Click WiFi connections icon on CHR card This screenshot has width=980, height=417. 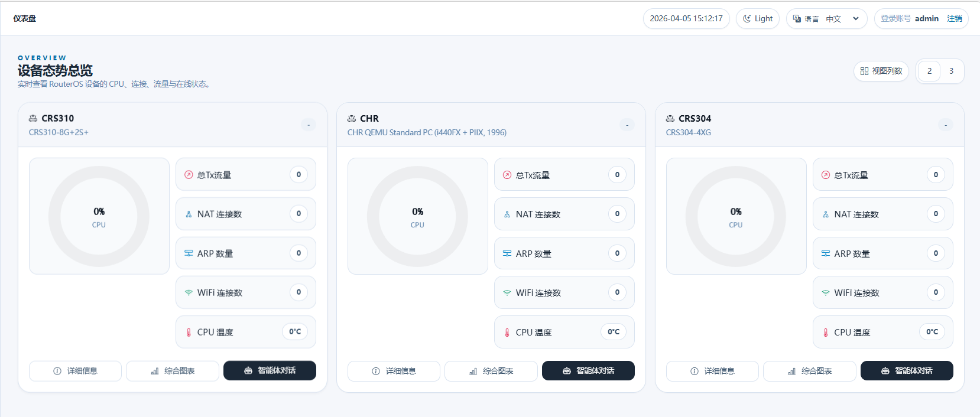pyautogui.click(x=507, y=293)
